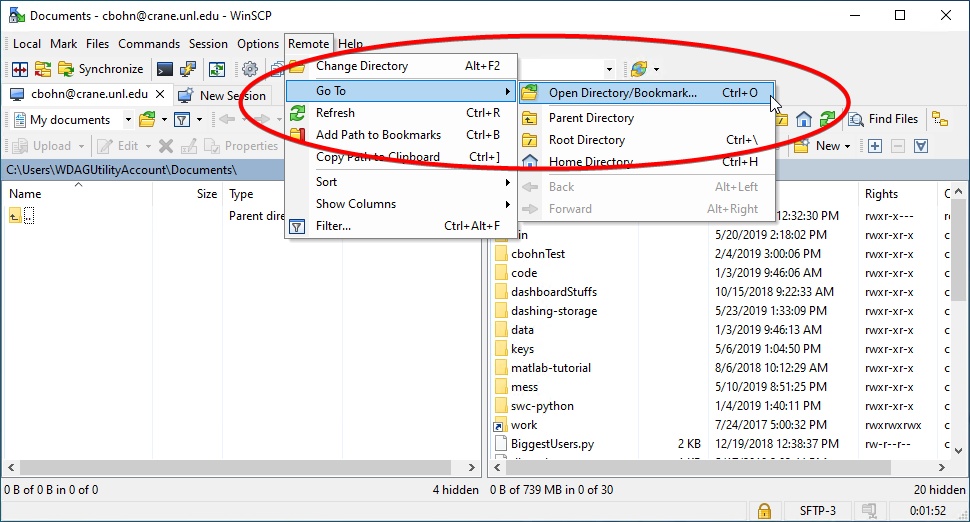Viewport: 970px width, 522px height.
Task: Expand the Show Columns submenu
Action: tap(401, 203)
